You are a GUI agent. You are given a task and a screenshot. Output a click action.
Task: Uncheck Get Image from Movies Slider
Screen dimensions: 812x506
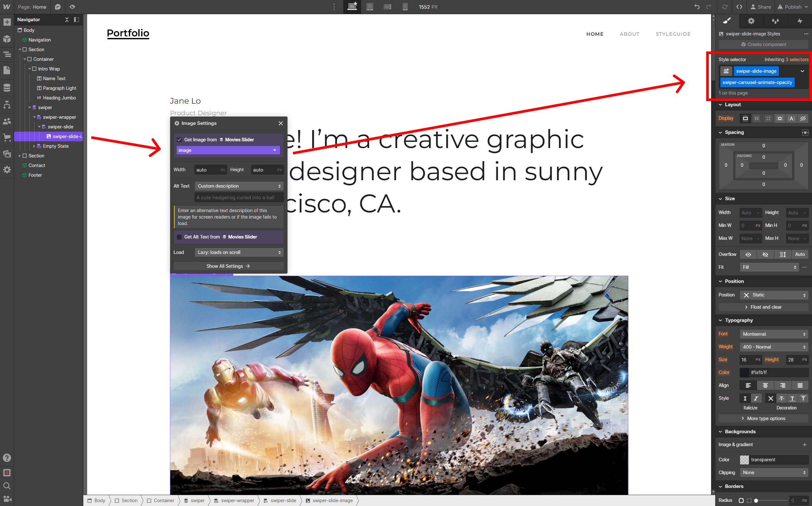click(x=179, y=140)
